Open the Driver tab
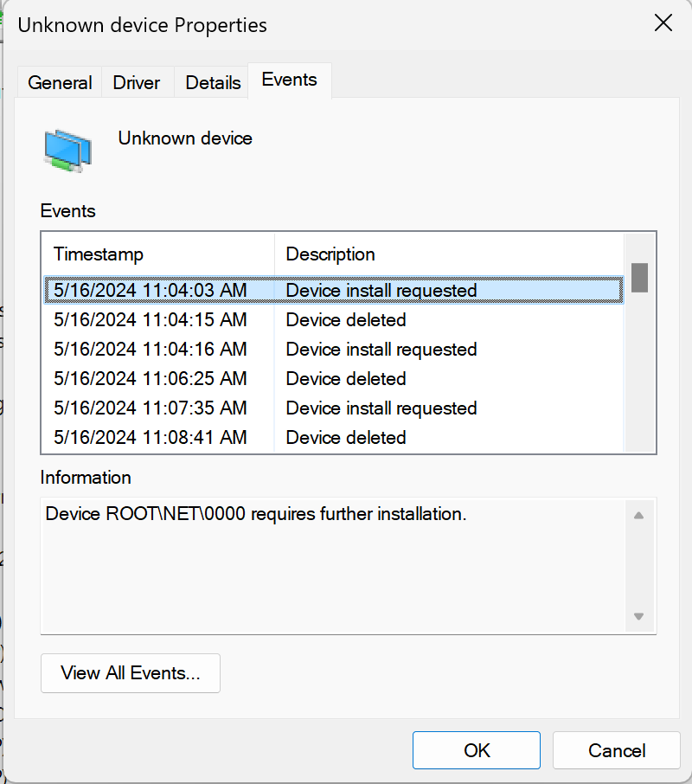 click(137, 83)
